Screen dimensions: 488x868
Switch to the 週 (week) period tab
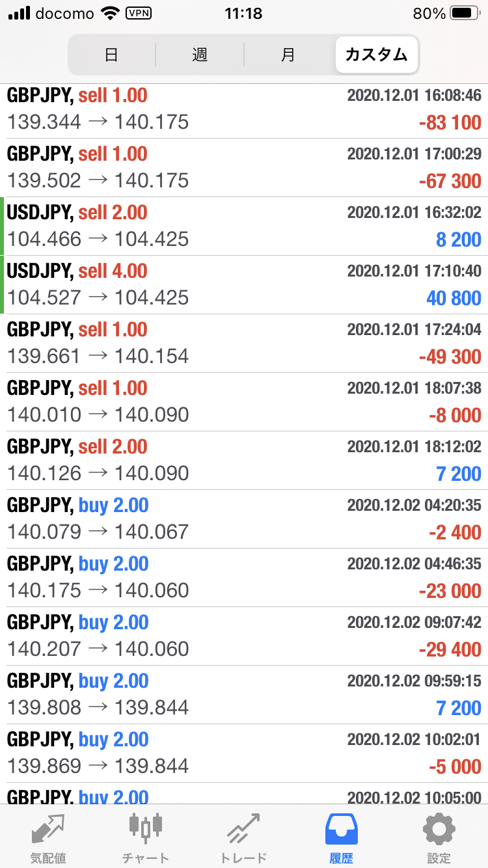(200, 55)
